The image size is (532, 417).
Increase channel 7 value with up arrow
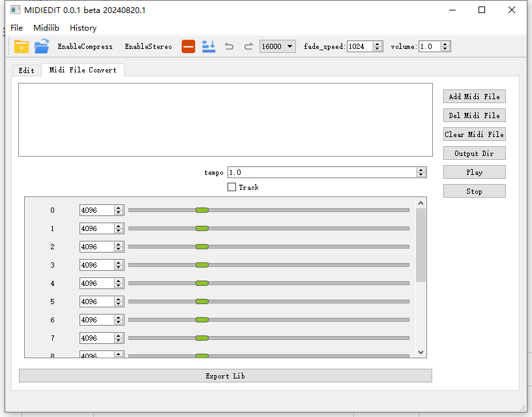point(119,335)
